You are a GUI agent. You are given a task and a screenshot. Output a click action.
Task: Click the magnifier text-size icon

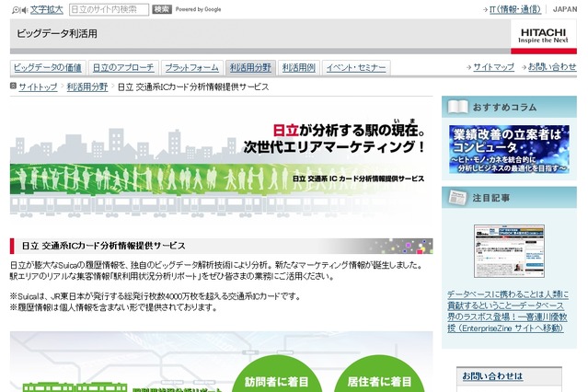[16, 10]
